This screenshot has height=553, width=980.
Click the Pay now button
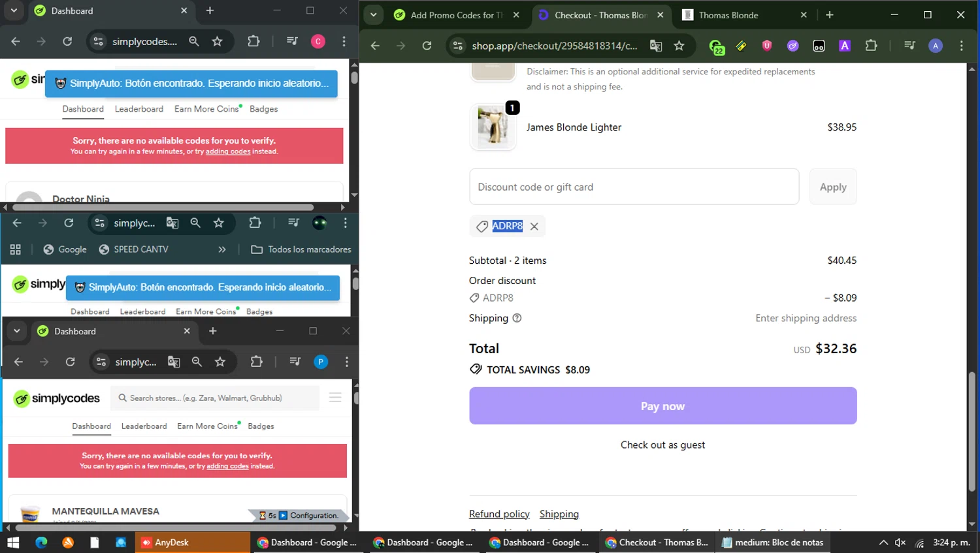[662, 406]
